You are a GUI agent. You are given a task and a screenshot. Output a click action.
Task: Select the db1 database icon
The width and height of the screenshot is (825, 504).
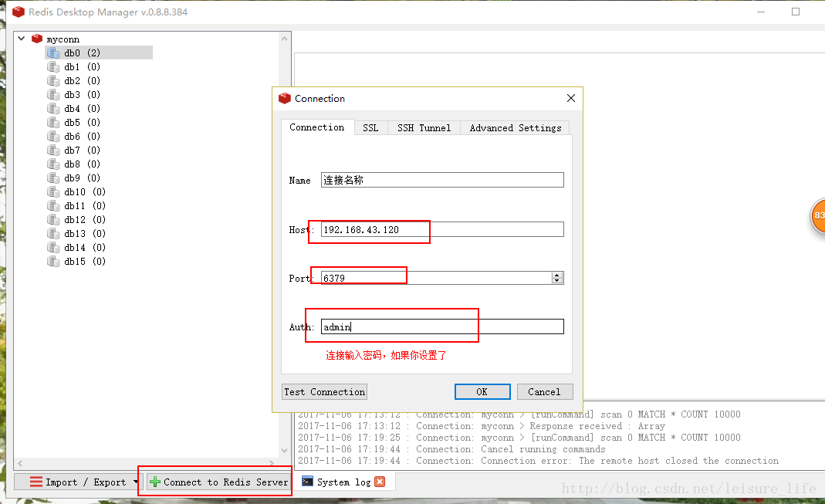coord(53,67)
